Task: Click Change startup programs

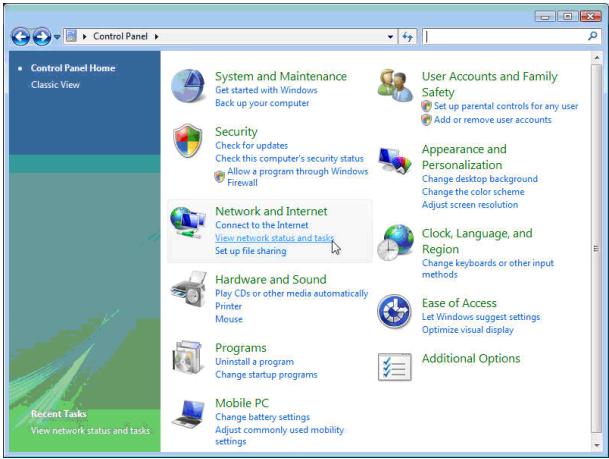Action: point(266,375)
